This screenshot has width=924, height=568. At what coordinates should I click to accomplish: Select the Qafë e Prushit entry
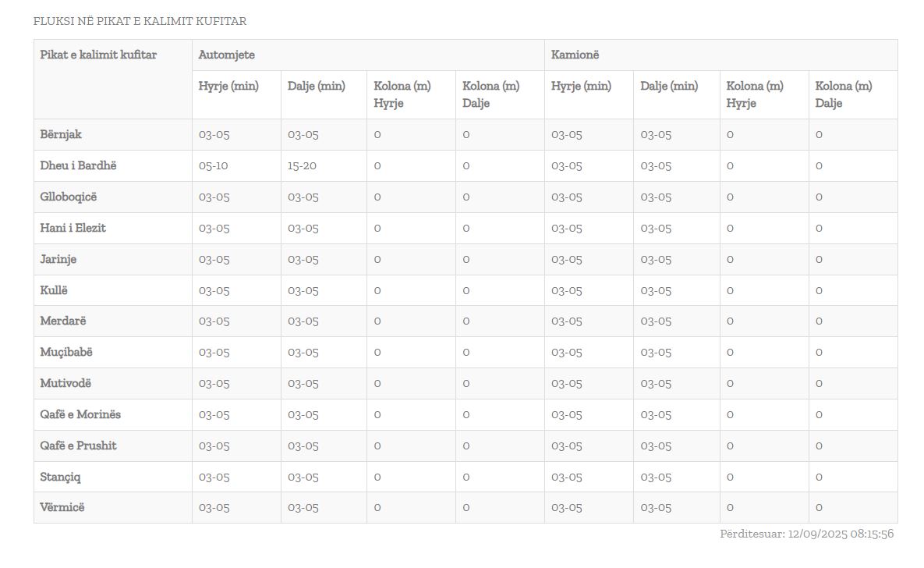[79, 446]
